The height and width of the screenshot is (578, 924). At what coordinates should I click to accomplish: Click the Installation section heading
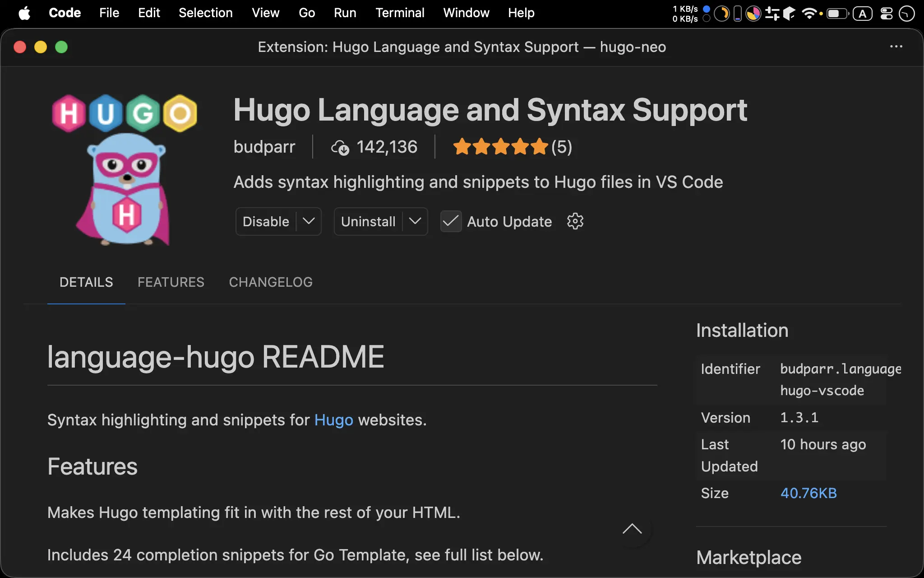point(742,330)
